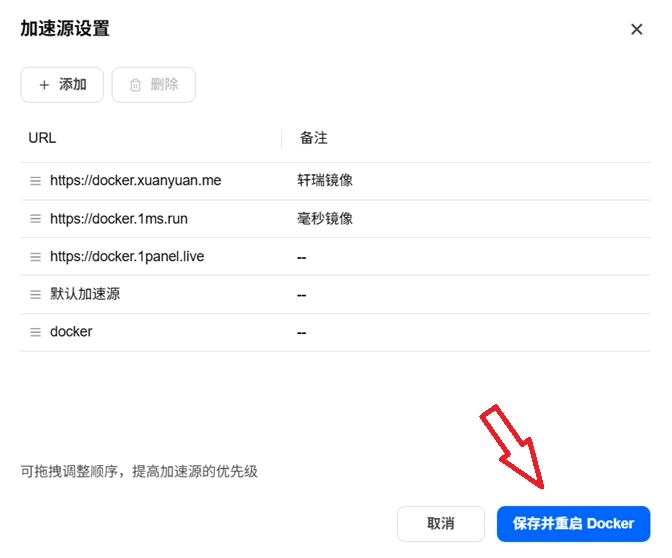The image size is (672, 558).
Task: Click the 添加 button to add a source
Action: tap(62, 85)
